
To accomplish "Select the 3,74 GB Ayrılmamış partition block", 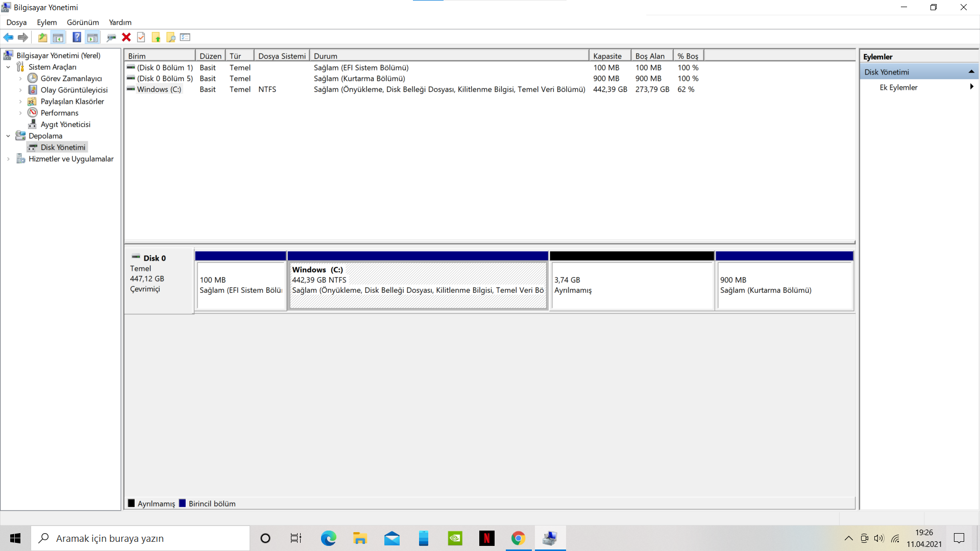I will 631,285.
